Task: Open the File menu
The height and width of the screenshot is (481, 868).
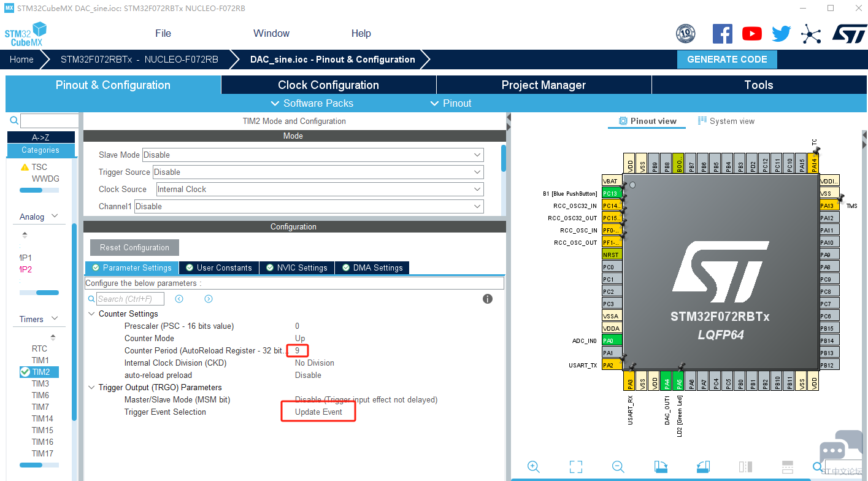Action: (x=163, y=34)
